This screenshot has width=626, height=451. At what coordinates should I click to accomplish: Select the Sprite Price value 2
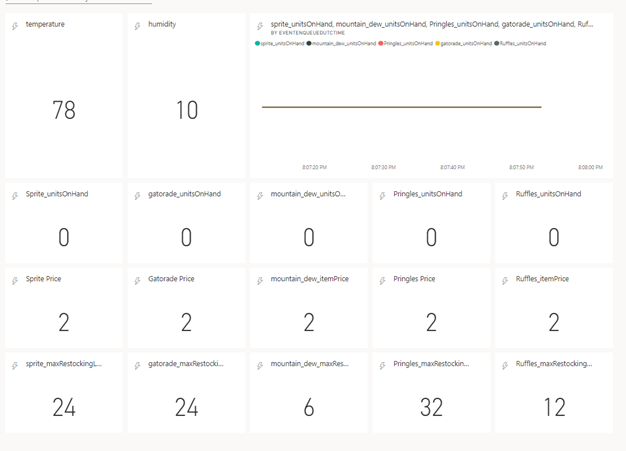(x=64, y=322)
